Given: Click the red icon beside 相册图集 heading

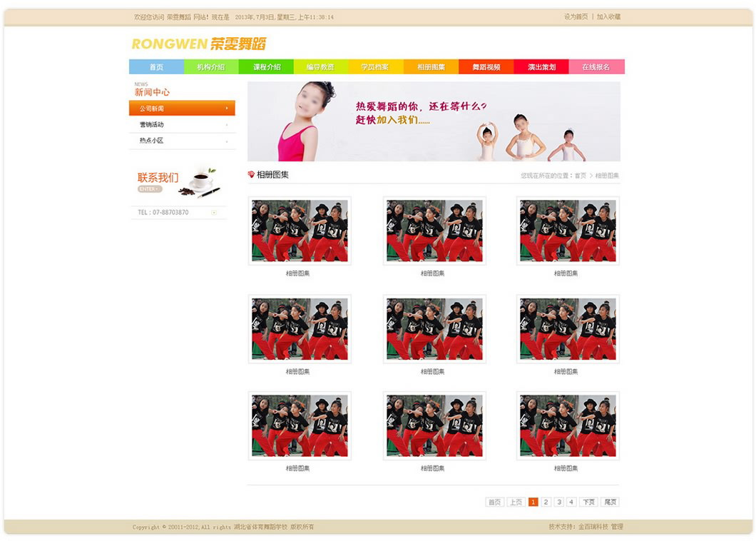Looking at the screenshot, I should point(251,175).
